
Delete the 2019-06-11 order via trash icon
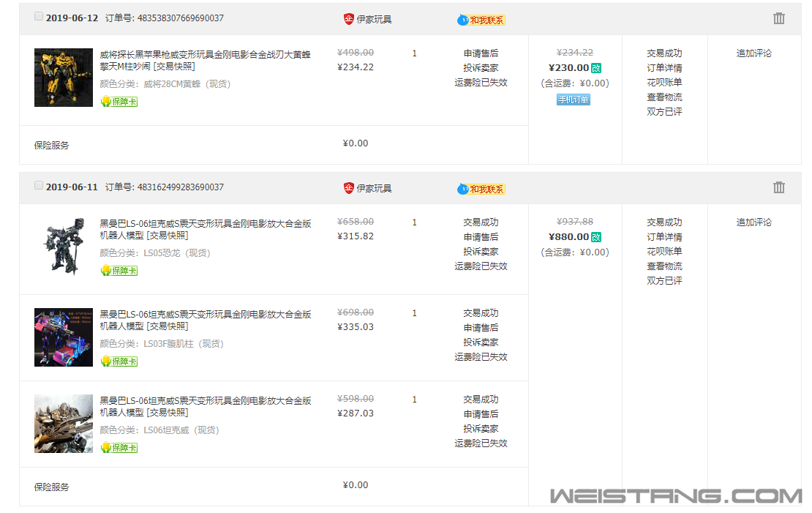pos(779,187)
